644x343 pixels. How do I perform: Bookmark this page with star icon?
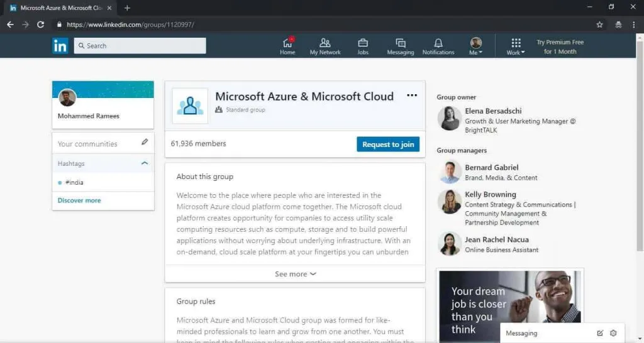click(x=599, y=24)
